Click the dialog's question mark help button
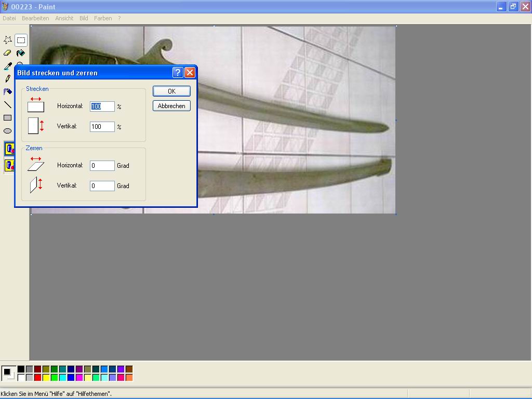Screen dimensions: 532x399 tap(178, 73)
